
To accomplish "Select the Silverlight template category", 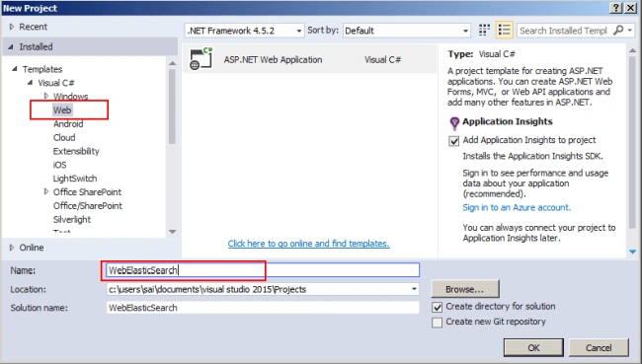I will (72, 220).
